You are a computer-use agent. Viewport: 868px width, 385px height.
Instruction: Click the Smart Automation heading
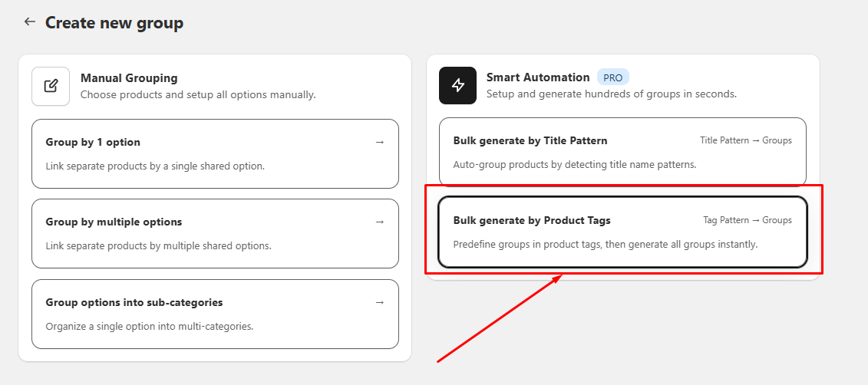pyautogui.click(x=537, y=77)
